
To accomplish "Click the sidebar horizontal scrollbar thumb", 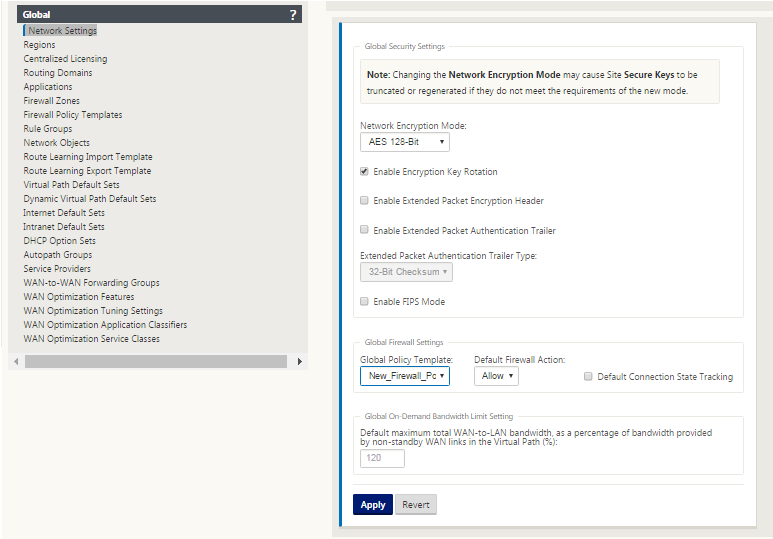I will (156, 361).
